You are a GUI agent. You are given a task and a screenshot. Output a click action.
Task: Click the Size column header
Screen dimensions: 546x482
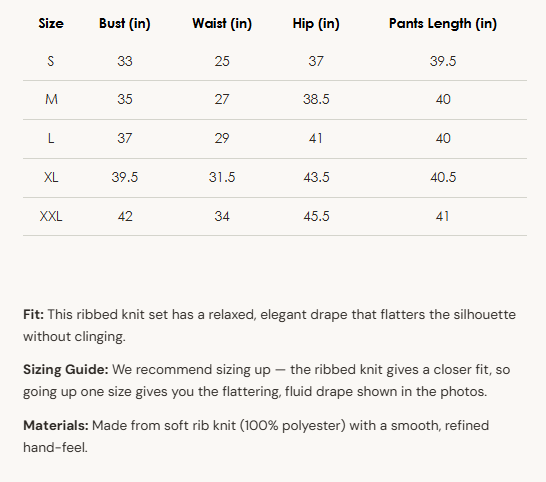tap(51, 24)
